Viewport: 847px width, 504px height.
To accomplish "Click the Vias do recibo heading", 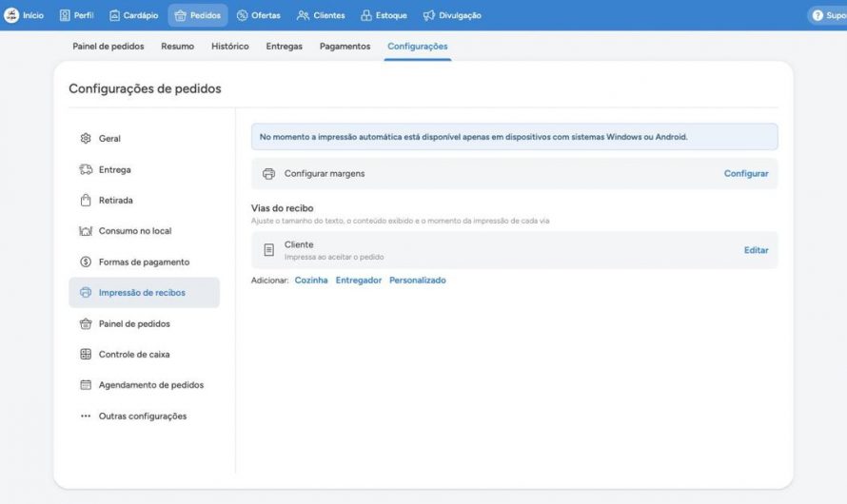I will [282, 208].
